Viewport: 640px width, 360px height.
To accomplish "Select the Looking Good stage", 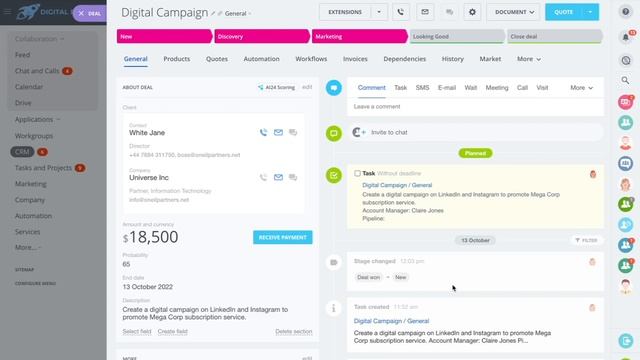I will [x=457, y=36].
